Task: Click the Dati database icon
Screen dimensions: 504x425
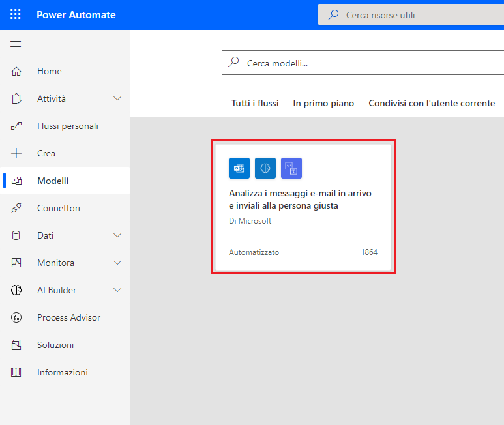Action: (16, 235)
